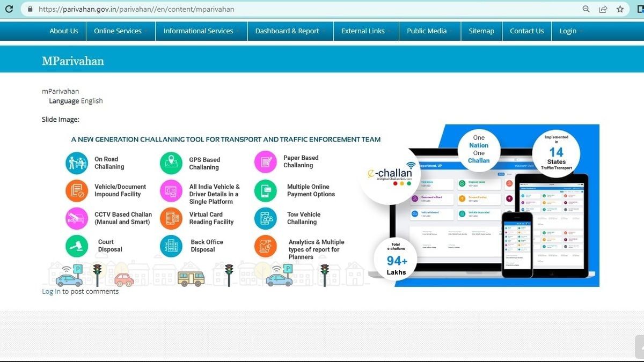Click the Vehicle/Document Impound Facility icon
This screenshot has height=362, width=644.
click(x=76, y=191)
